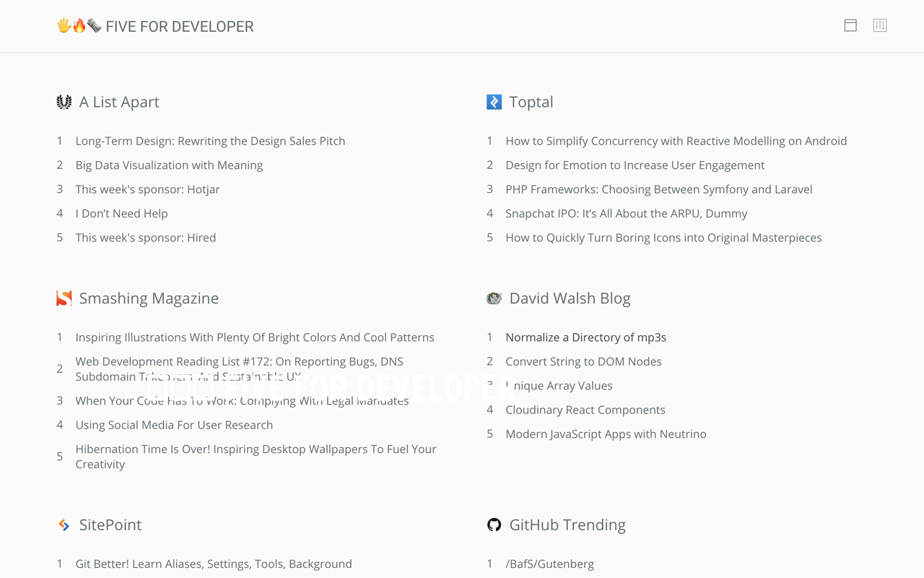924x578 pixels.
Task: Open "Modern JavaScript Apps with Neutrino"
Action: [606, 433]
